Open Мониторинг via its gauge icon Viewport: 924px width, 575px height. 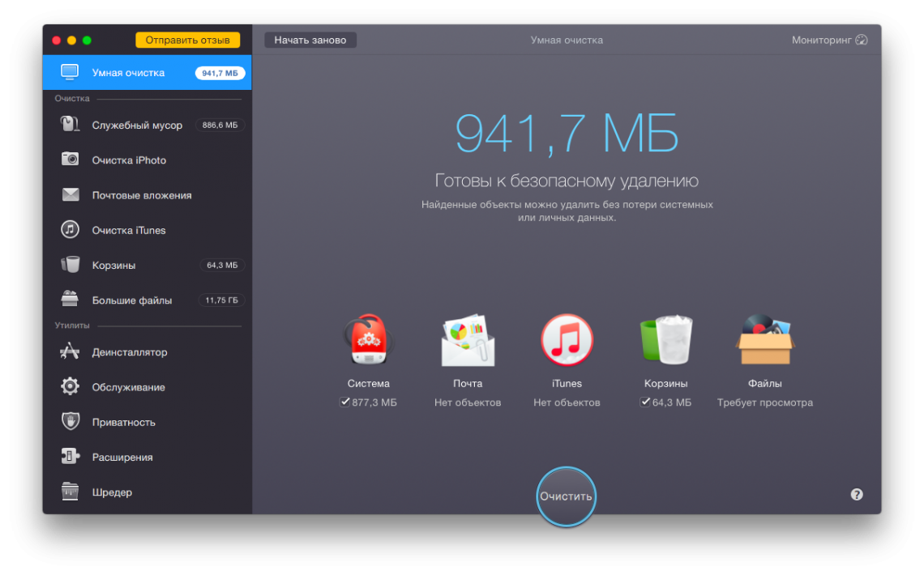coord(861,39)
